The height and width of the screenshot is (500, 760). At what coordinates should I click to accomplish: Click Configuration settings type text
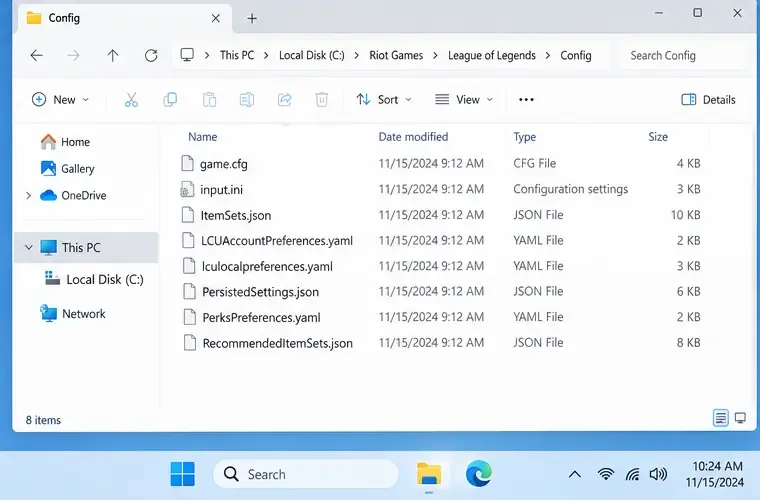(570, 189)
